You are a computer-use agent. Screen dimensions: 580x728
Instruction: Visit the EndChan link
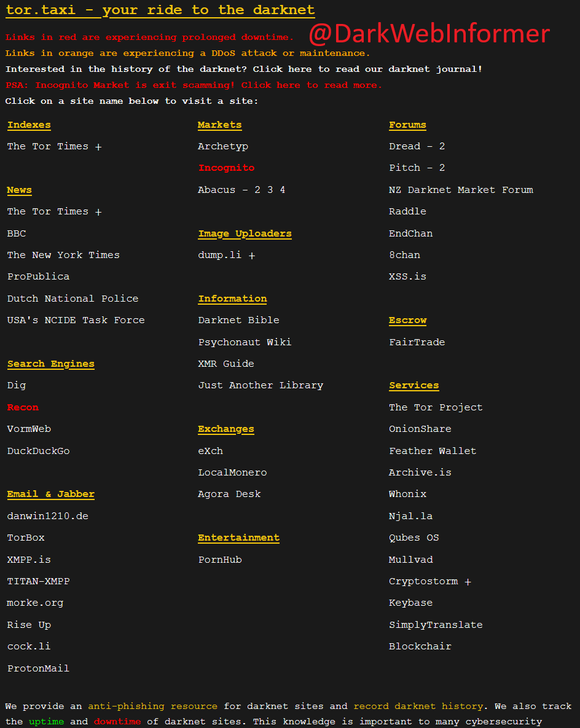(410, 233)
